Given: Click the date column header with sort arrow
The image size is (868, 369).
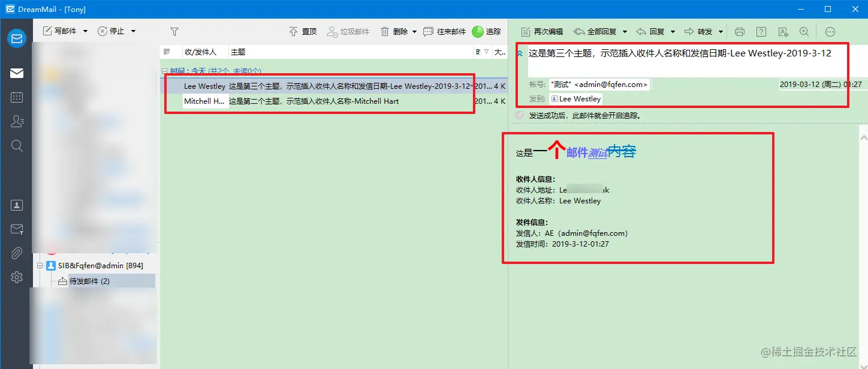Looking at the screenshot, I should click(483, 52).
